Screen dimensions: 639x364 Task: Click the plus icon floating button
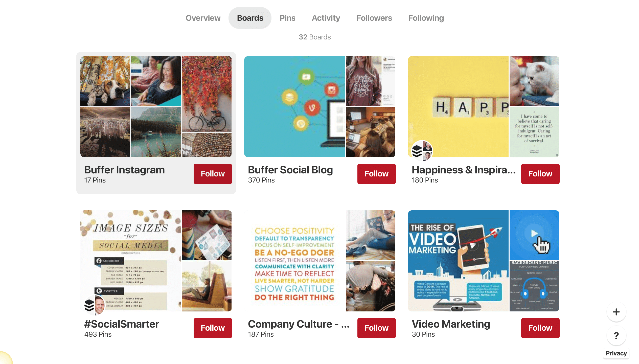(x=616, y=312)
